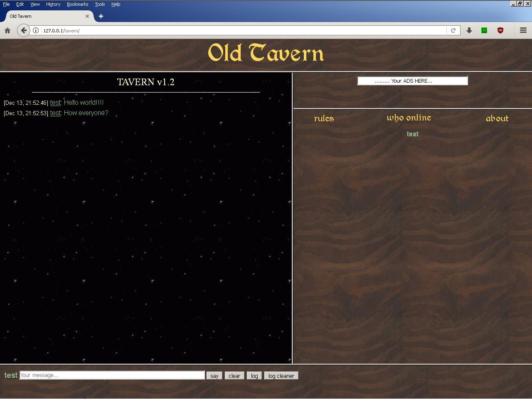Viewport: 532px width, 399px height.
Task: Open the File menu
Action: point(6,4)
